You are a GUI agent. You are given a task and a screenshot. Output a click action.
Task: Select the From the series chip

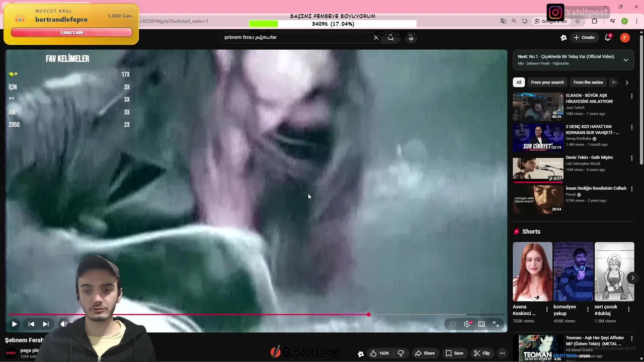[x=588, y=82]
